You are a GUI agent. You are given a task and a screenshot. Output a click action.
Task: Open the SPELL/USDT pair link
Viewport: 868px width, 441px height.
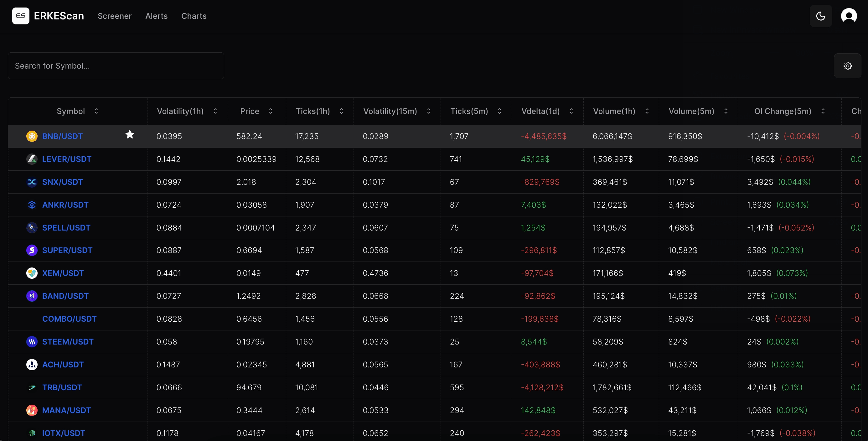pos(66,228)
